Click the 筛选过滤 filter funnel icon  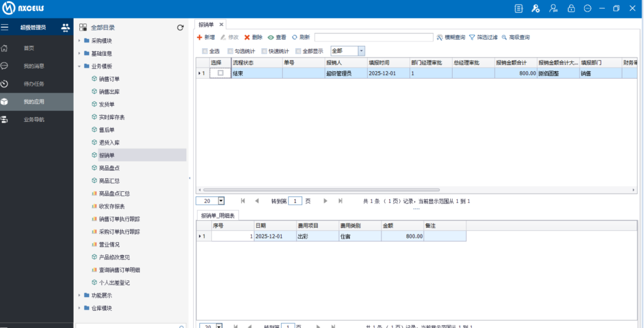[472, 37]
